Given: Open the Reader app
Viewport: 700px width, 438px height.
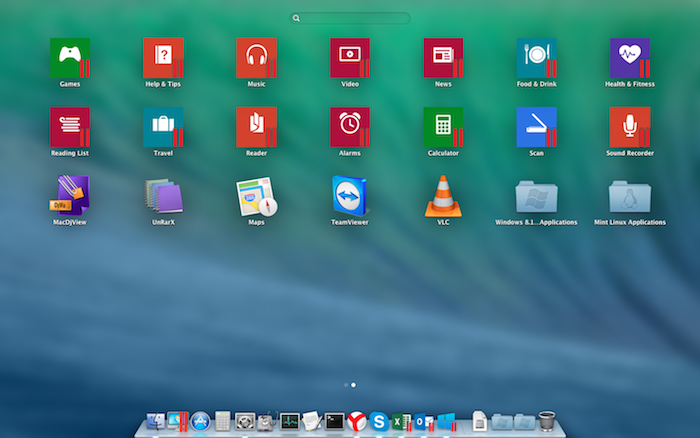Looking at the screenshot, I should point(256,127).
